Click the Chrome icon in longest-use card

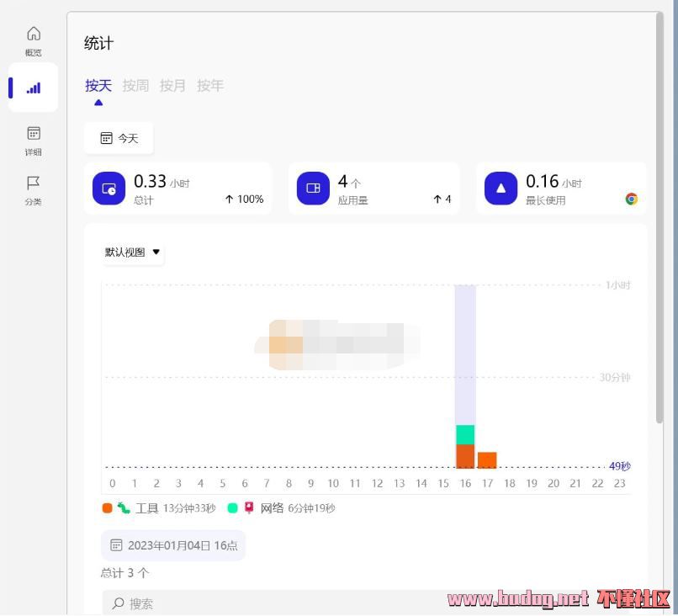pos(631,199)
